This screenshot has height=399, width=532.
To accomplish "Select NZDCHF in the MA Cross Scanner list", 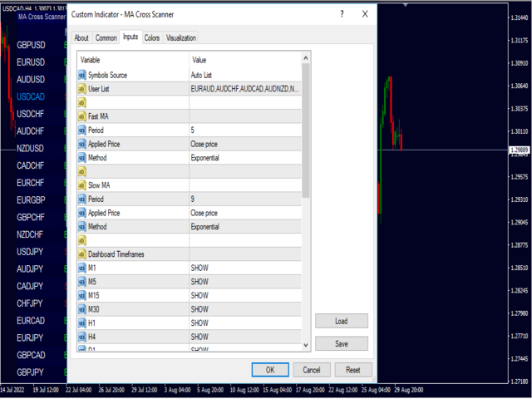I will coord(30,234).
